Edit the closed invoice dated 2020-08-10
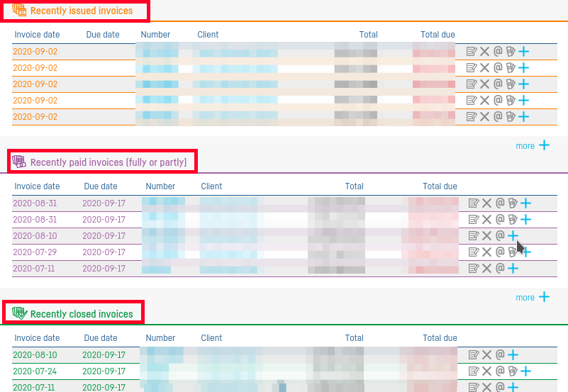 (x=474, y=355)
